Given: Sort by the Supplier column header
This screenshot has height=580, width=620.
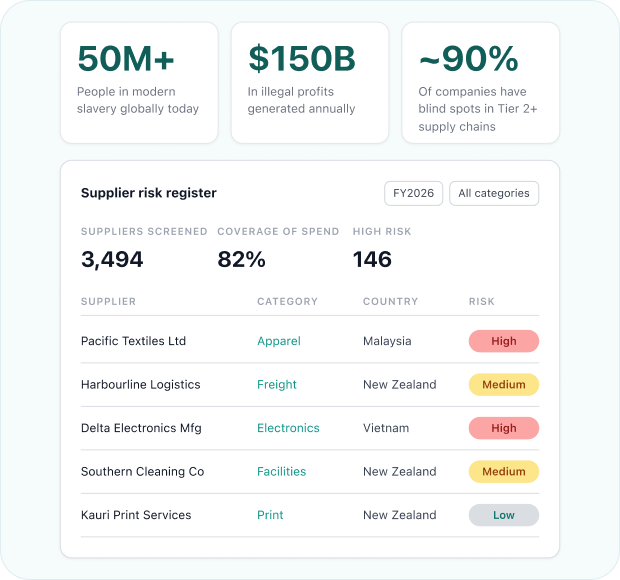Looking at the screenshot, I should point(108,301).
